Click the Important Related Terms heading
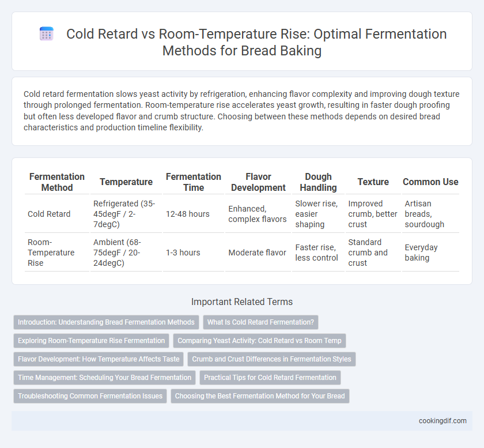This screenshot has height=448, width=484. coord(242,302)
